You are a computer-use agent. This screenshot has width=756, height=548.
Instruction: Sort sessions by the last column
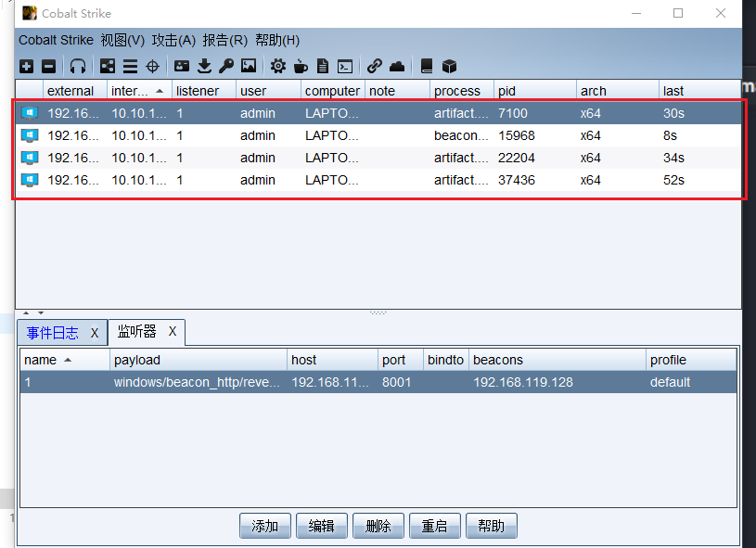[x=699, y=91]
